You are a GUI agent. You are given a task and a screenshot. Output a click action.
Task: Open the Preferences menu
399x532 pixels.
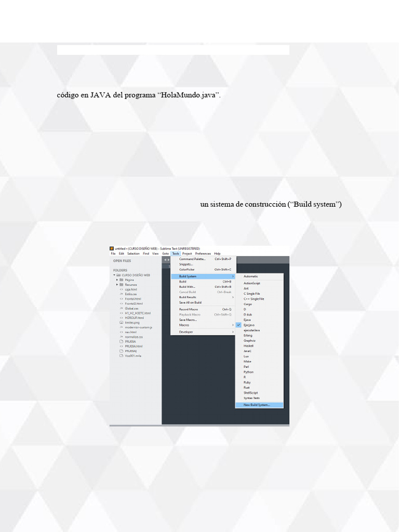point(203,254)
